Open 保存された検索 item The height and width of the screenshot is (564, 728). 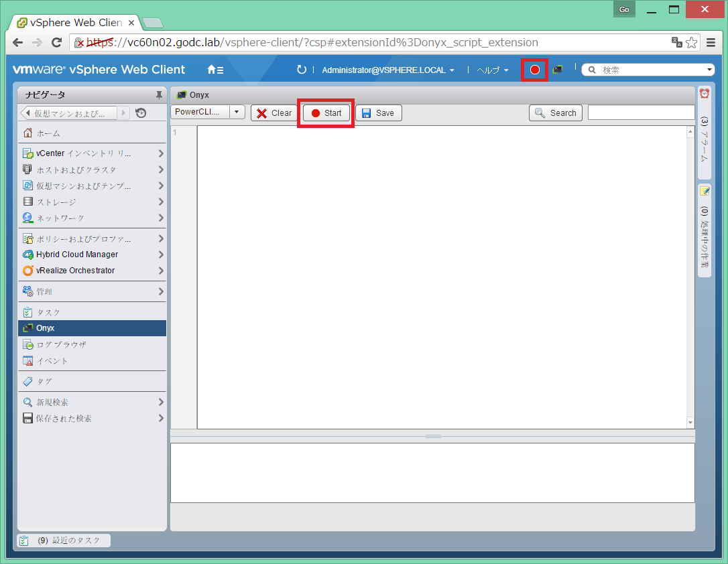click(92, 419)
